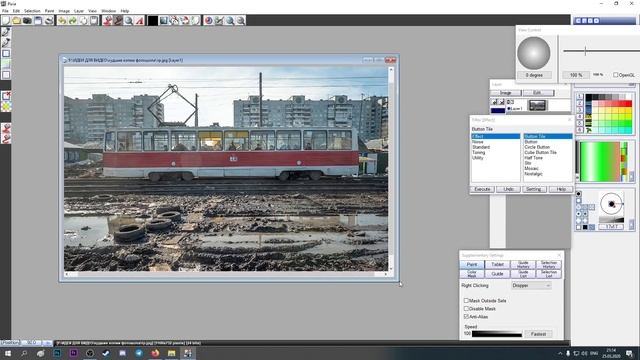Select the Selection History tab
Viewport: 640px width, 360px height.
(549, 264)
